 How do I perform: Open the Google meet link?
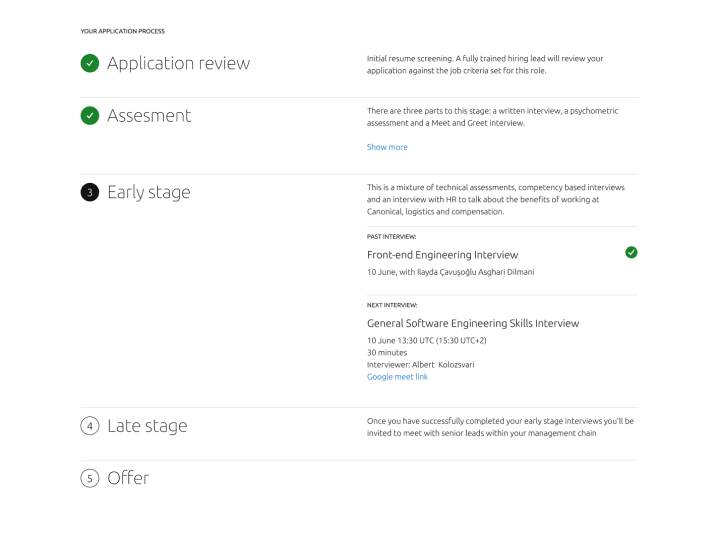[397, 377]
